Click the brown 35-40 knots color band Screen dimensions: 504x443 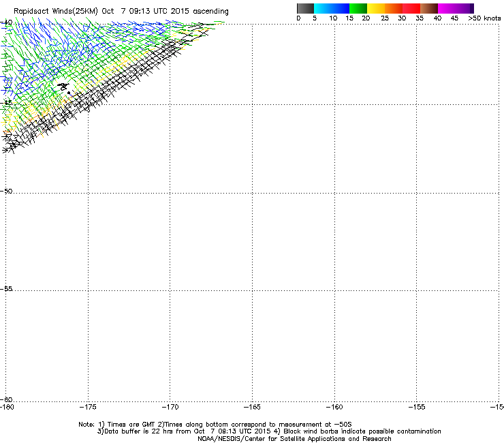429,8
